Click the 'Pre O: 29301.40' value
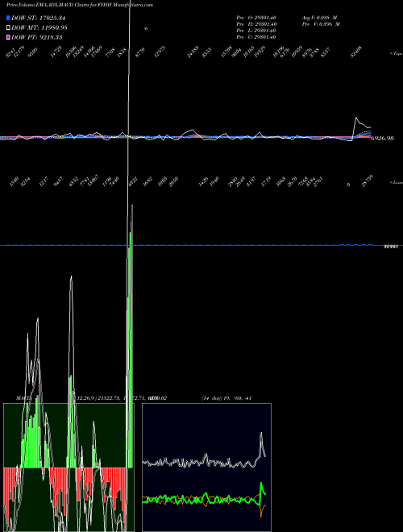This screenshot has height=532, width=403. pyautogui.click(x=256, y=17)
